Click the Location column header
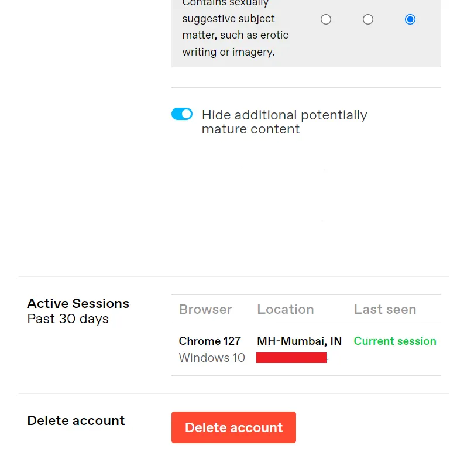Screen dimensions: 457x476 tap(286, 309)
